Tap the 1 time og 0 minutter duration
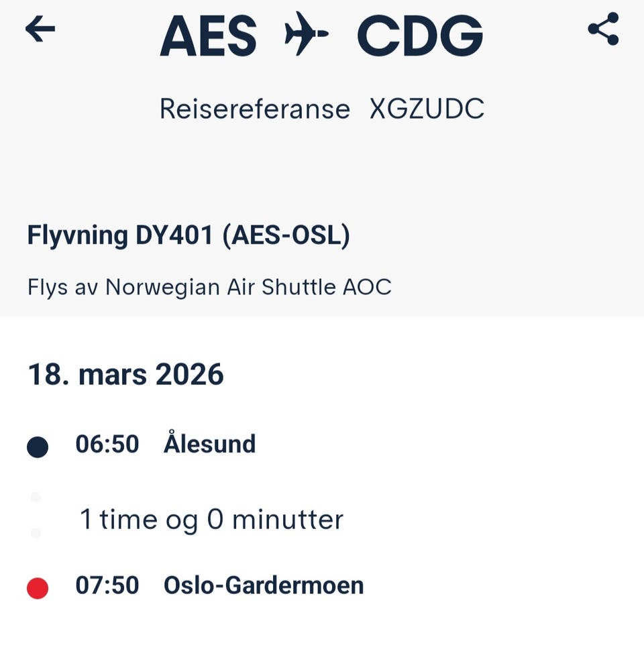This screenshot has width=644, height=647. [x=211, y=520]
